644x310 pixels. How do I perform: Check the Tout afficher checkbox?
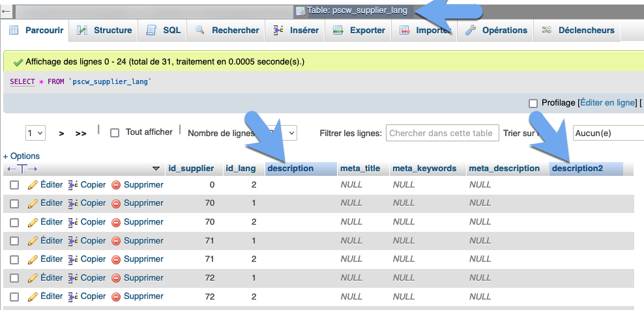(x=115, y=133)
